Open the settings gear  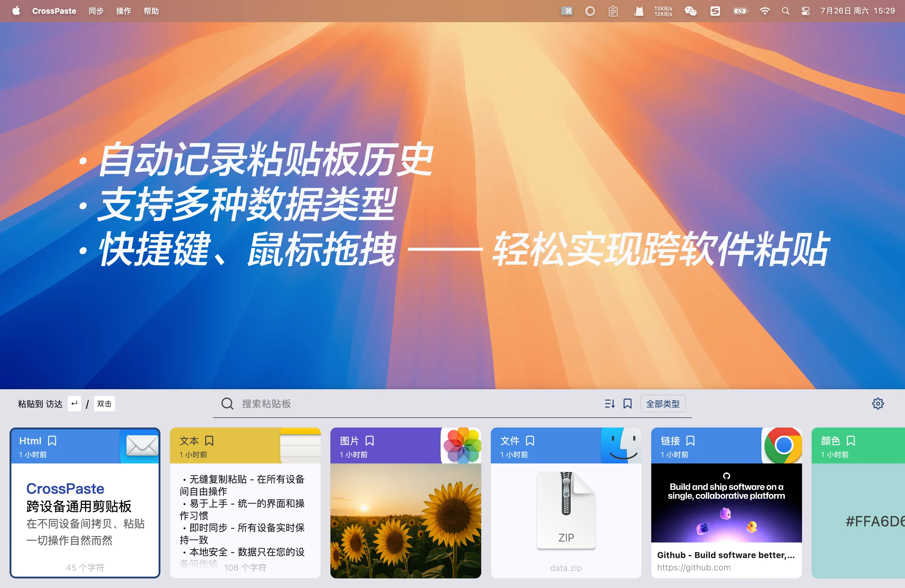coord(878,403)
